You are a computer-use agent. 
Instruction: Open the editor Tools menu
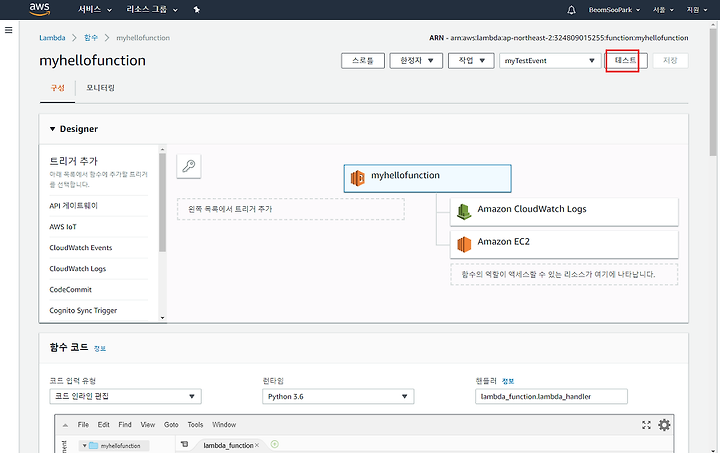(195, 425)
